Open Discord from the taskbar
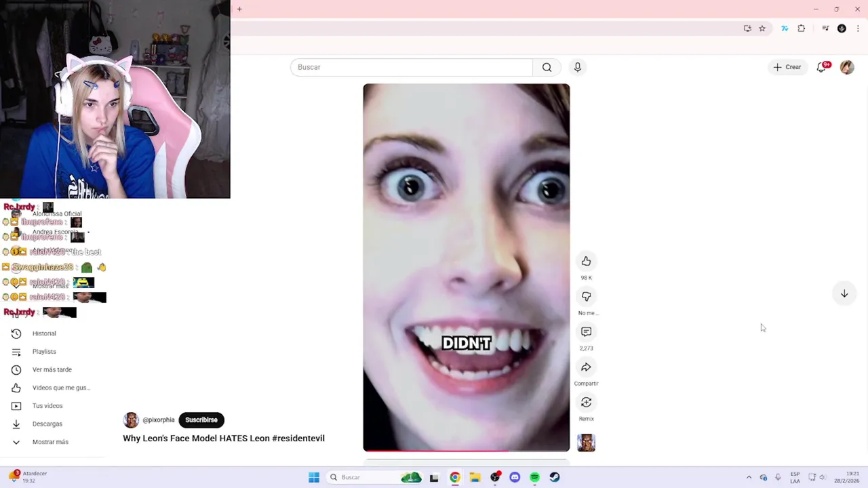The width and height of the screenshot is (868, 488). pos(515,477)
